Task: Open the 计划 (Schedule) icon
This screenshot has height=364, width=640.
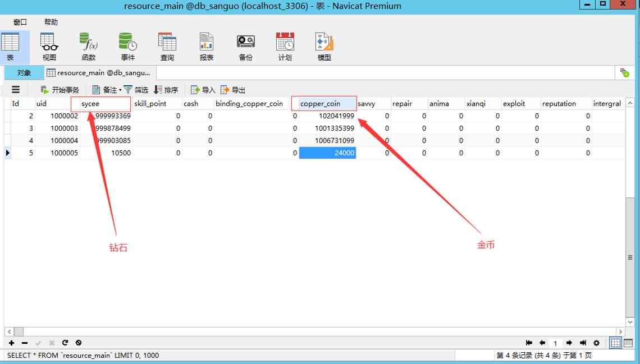Action: [285, 46]
